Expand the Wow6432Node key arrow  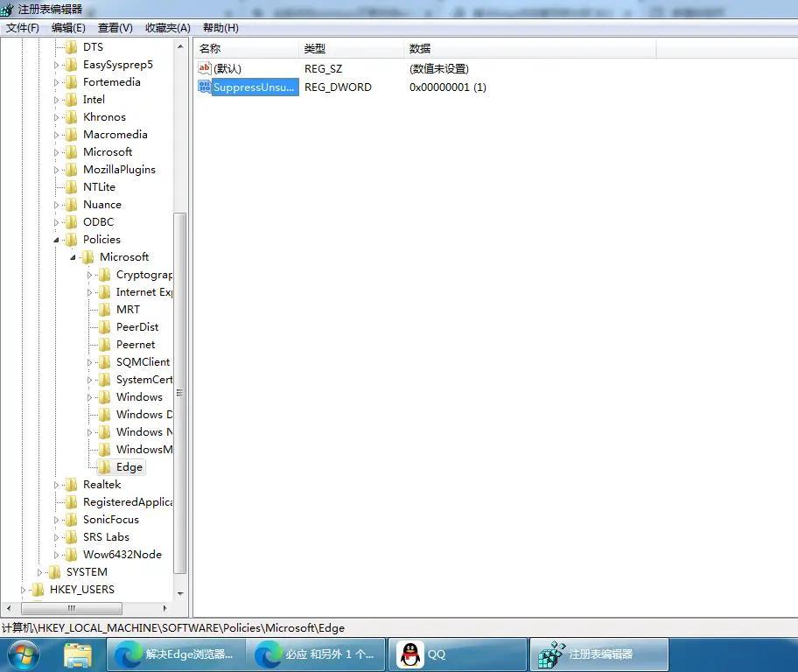pos(57,555)
